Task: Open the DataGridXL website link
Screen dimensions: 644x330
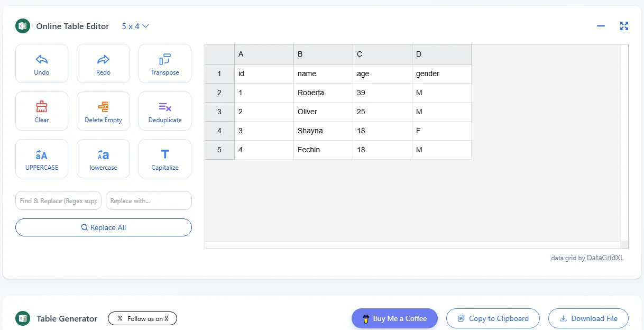Action: (x=605, y=258)
